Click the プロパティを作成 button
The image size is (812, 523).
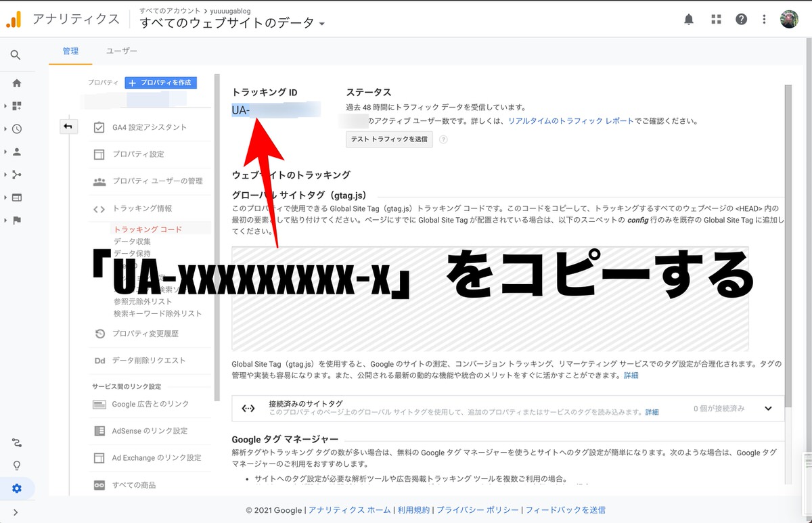(x=161, y=83)
